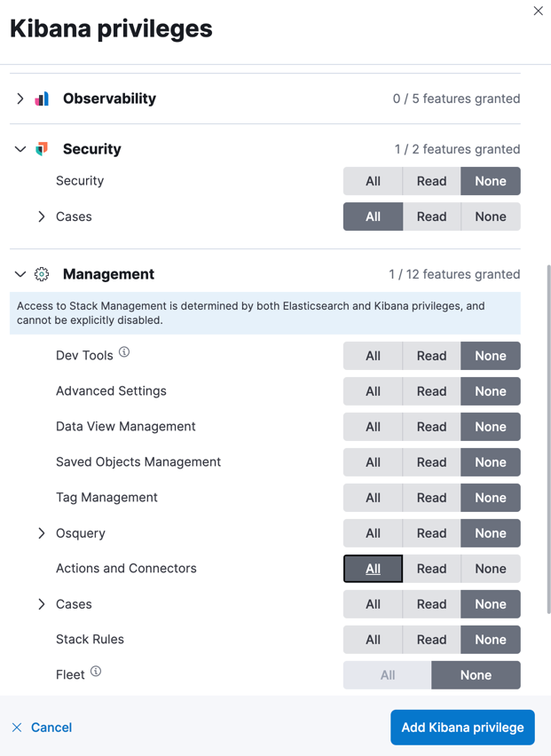Close the Kibana privileges flyout

(x=538, y=12)
